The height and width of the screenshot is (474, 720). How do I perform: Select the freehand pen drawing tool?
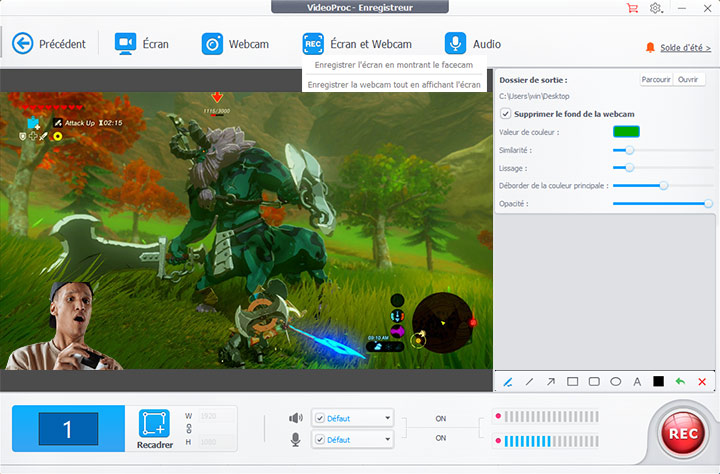coord(507,382)
